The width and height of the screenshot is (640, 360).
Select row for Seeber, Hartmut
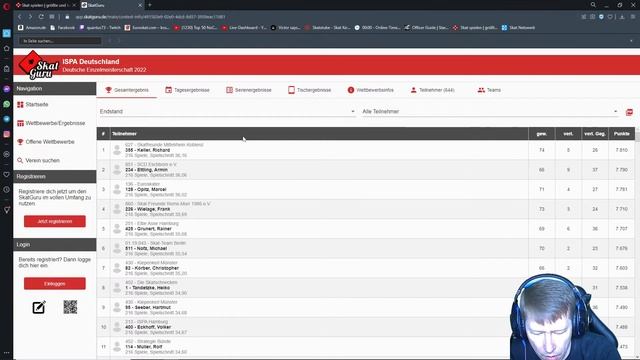[x=366, y=307]
